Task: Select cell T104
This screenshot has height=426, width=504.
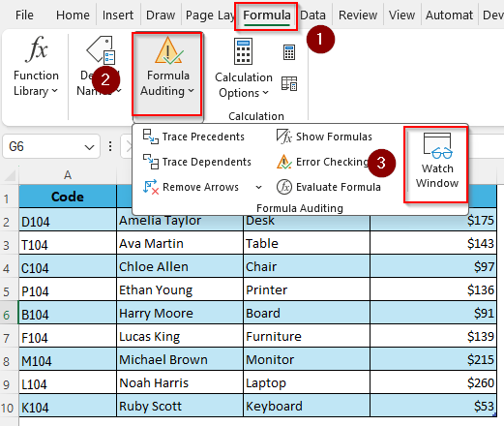Action: click(x=68, y=244)
